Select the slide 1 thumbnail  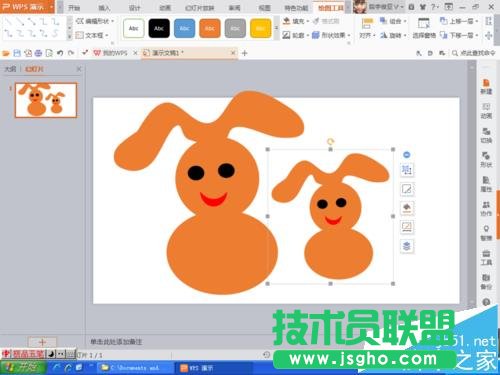(46, 100)
